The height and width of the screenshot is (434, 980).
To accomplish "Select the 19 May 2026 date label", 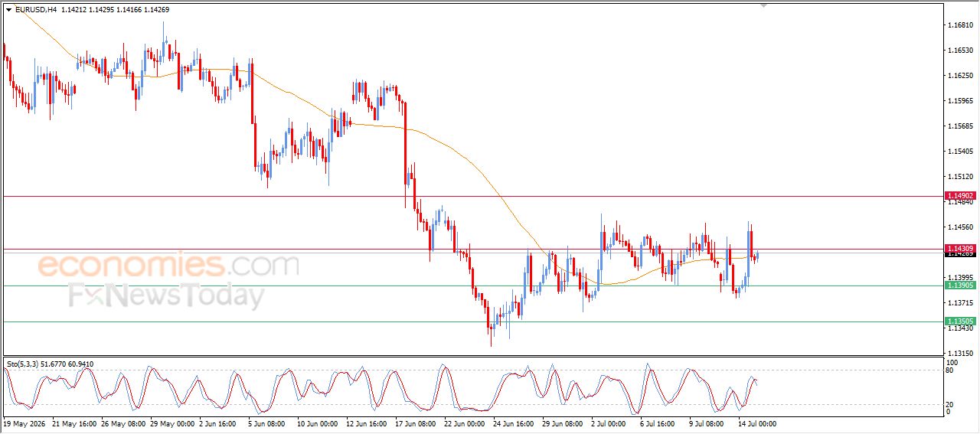I will 24,423.
